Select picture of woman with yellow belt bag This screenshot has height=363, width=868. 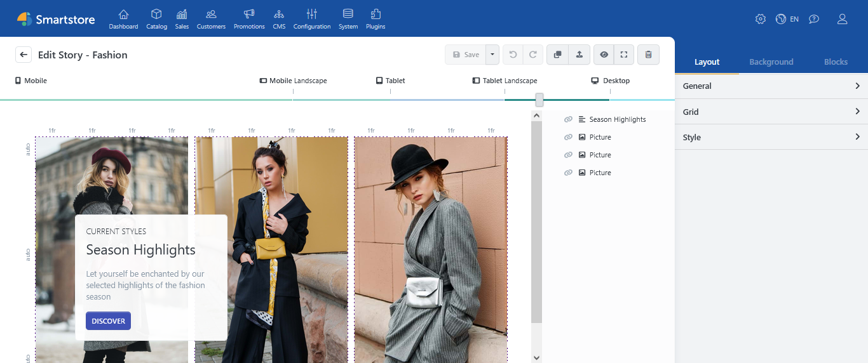coord(271,249)
